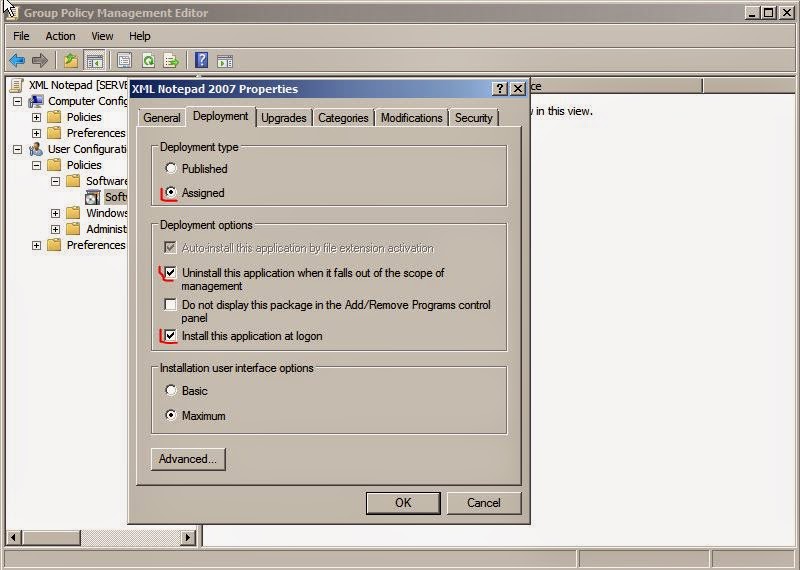Viewport: 800px width, 570px height.
Task: Click the Properties toolbar icon
Action: pyautogui.click(x=124, y=61)
